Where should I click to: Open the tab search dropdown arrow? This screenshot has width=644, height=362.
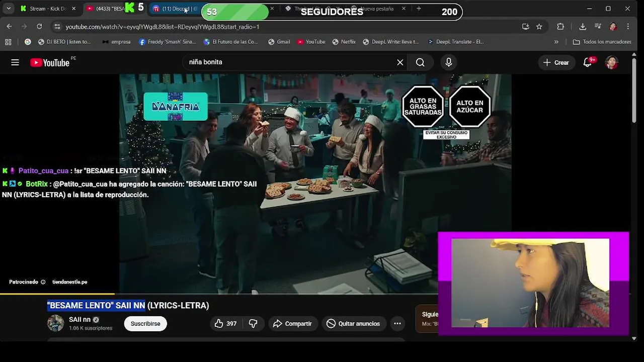(x=9, y=9)
